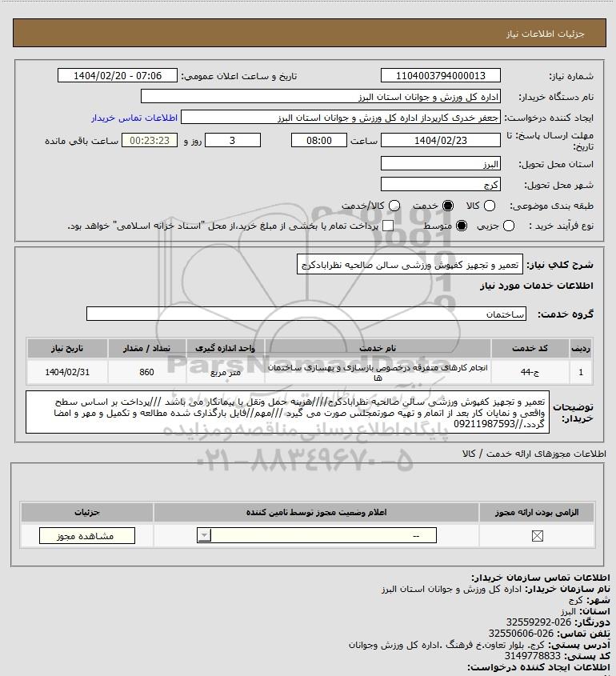616x676 pixels.
Task: Click remaining time field 00:23:23
Action: tap(150, 140)
